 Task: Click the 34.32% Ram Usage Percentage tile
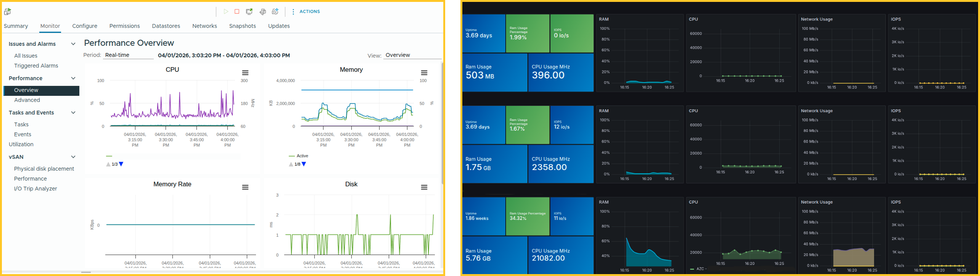[528, 216]
